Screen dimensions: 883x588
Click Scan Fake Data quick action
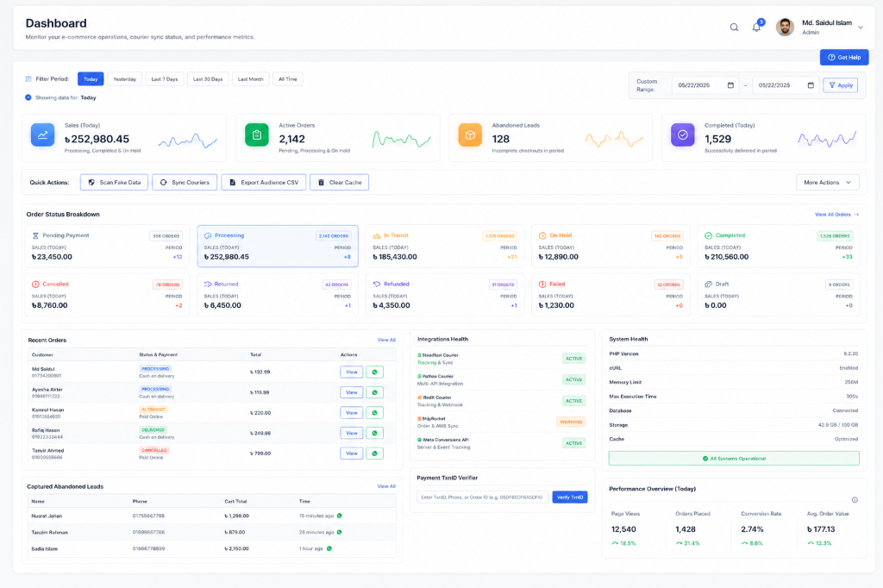click(x=115, y=183)
